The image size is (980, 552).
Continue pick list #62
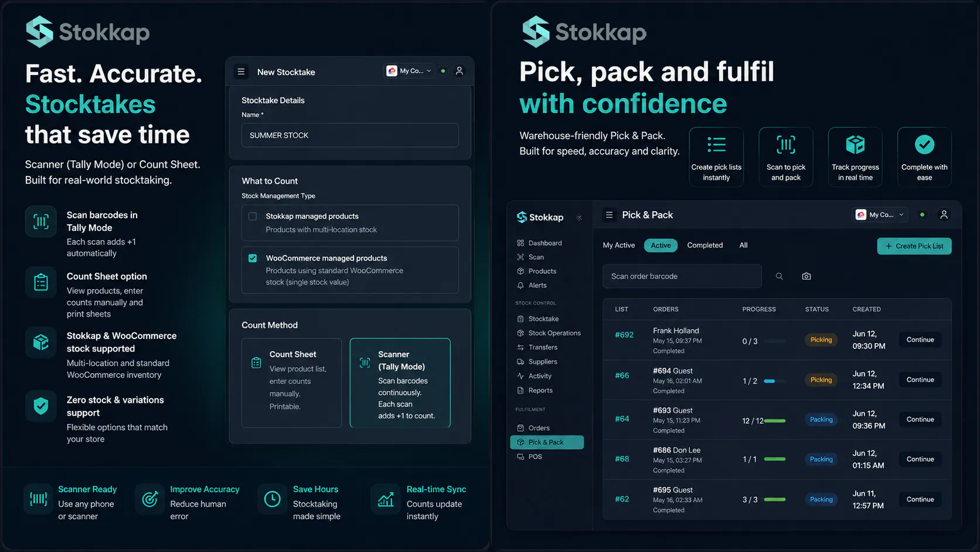tap(920, 499)
